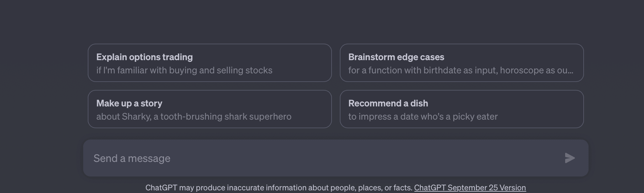Click 'about Sharky, a tooth-brushing shark superhero' text

pos(194,117)
